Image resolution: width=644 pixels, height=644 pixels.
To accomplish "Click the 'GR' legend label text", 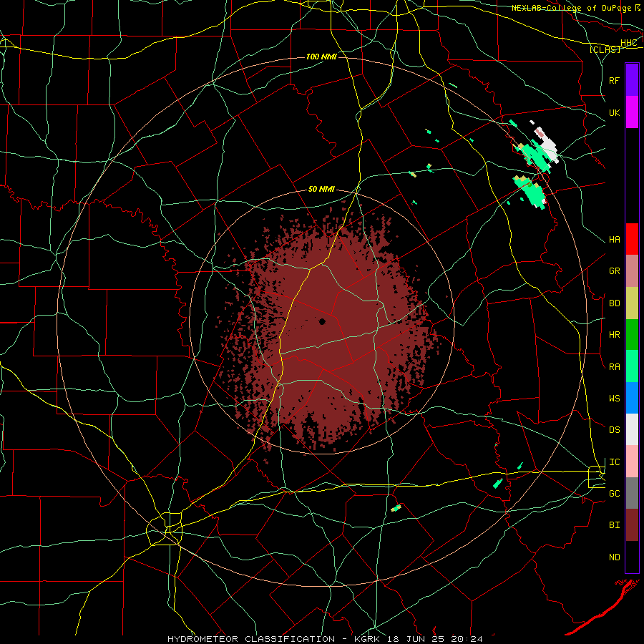I will click(x=614, y=271).
